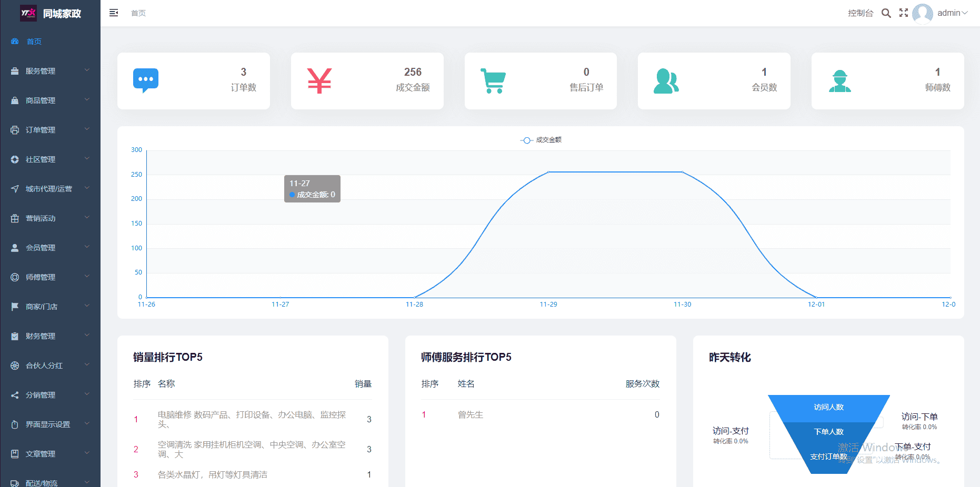Viewport: 980px width, 487px height.
Task: Open the 界面显示设置 menu item
Action: point(50,424)
